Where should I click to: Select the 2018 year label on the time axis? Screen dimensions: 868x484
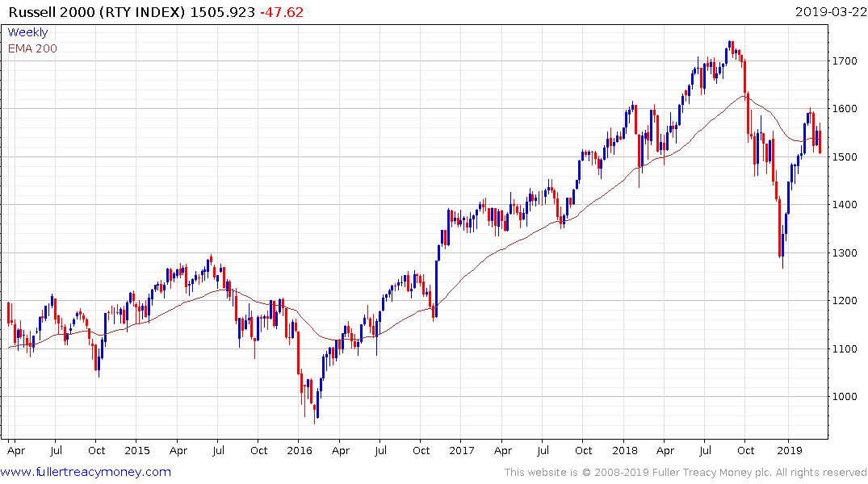[624, 450]
